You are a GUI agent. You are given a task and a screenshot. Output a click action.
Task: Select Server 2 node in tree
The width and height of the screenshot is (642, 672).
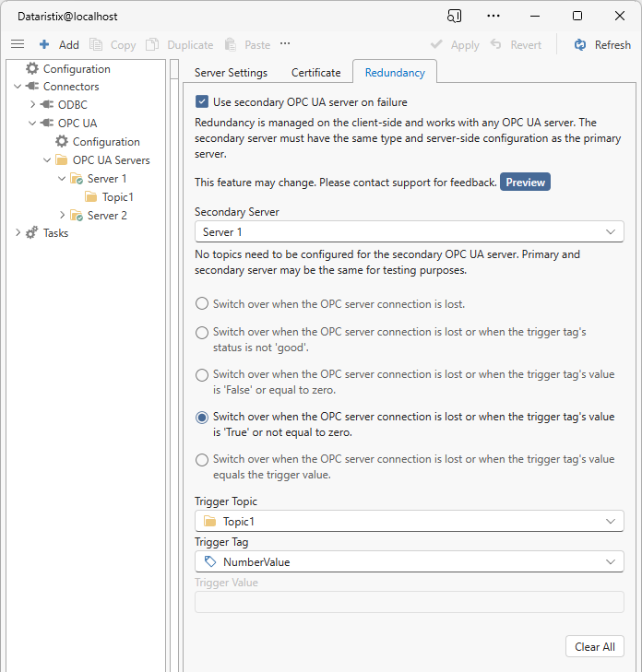coord(107,216)
